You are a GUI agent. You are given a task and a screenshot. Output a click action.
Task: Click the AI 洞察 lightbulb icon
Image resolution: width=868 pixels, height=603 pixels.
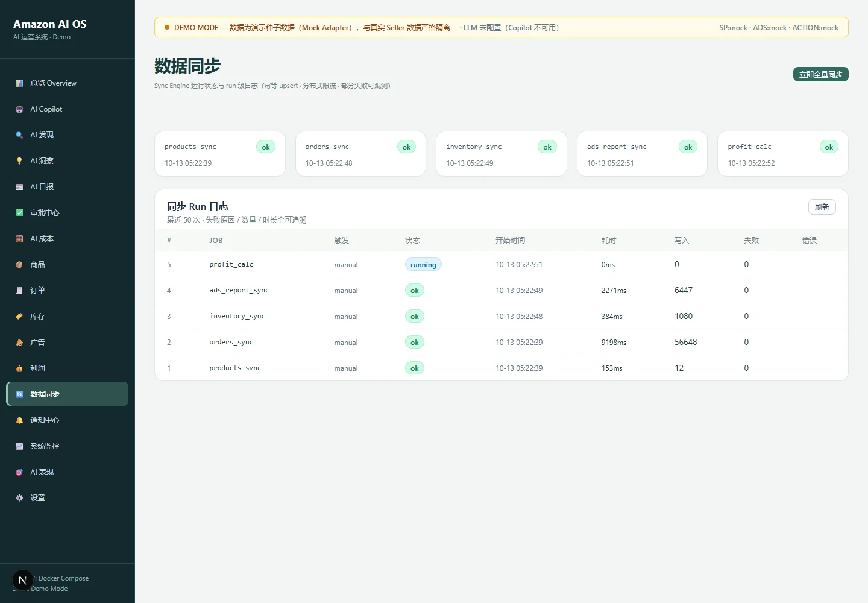pos(19,161)
